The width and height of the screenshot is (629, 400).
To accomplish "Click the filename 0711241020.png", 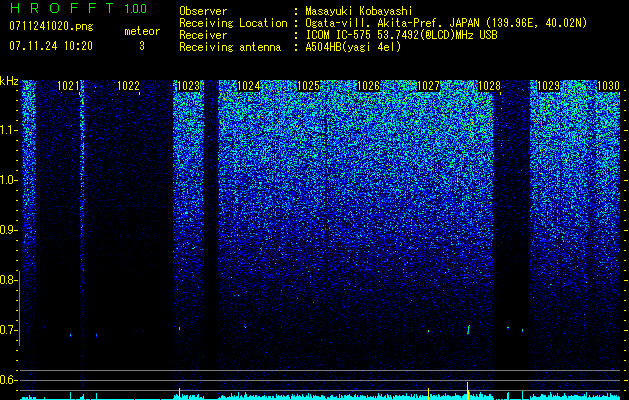I will click(x=51, y=26).
